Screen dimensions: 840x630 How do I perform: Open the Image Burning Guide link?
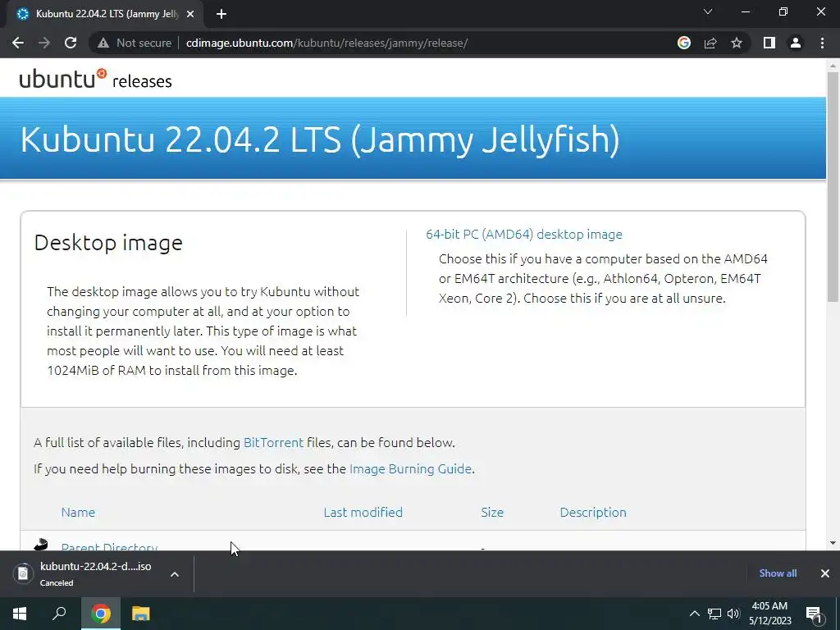410,468
